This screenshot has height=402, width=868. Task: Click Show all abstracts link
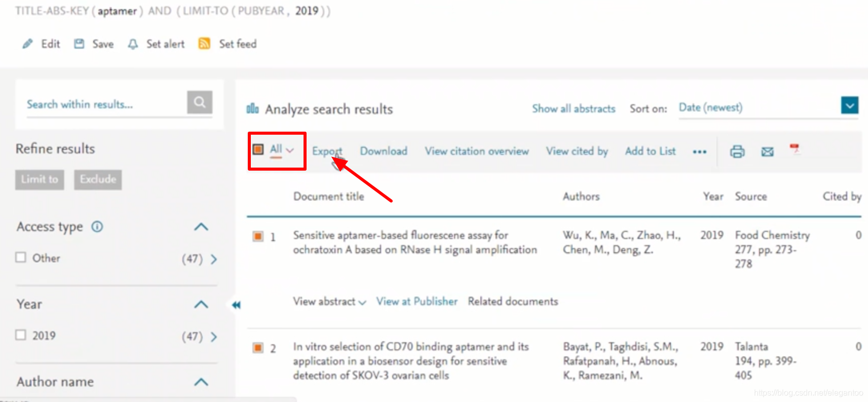pyautogui.click(x=574, y=109)
